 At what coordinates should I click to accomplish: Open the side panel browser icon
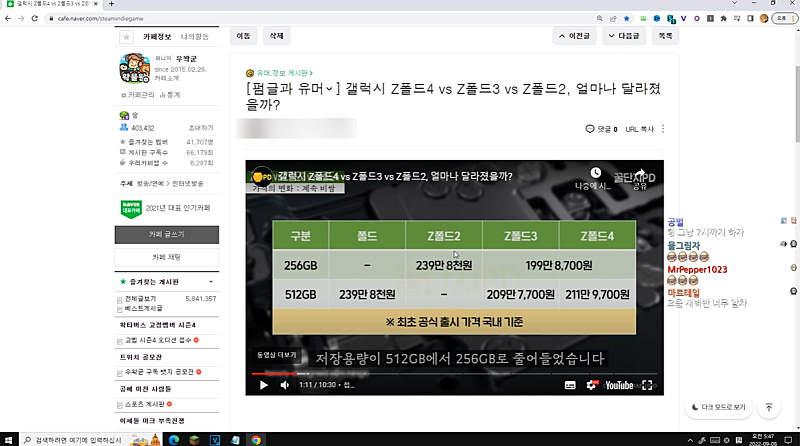pyautogui.click(x=750, y=18)
